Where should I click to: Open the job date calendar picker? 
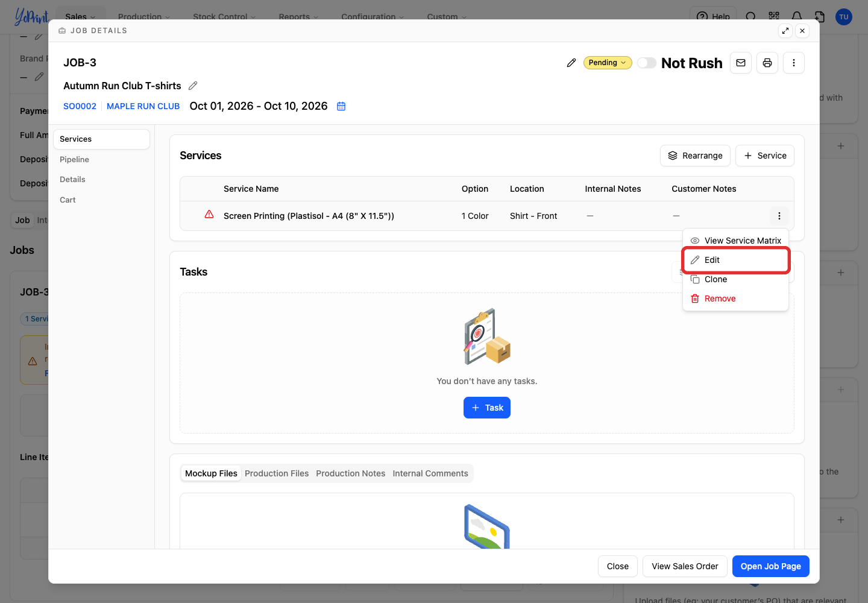[x=341, y=106]
